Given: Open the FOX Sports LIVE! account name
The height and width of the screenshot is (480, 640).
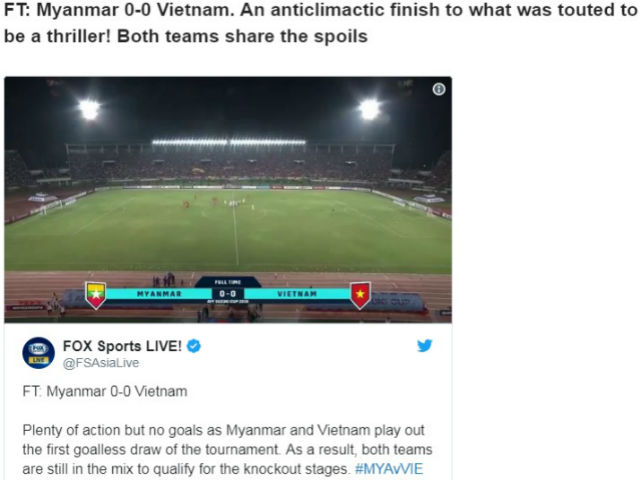Looking at the screenshot, I should [x=122, y=346].
